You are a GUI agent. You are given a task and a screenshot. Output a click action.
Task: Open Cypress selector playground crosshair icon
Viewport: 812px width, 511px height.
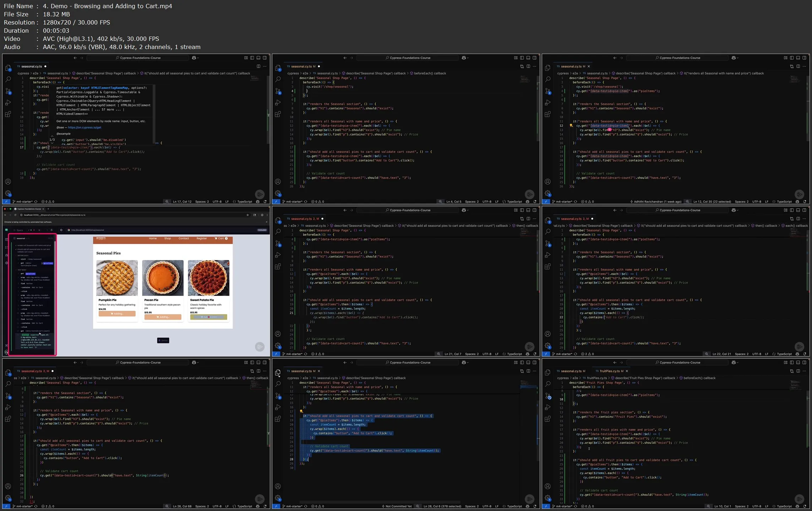61,230
